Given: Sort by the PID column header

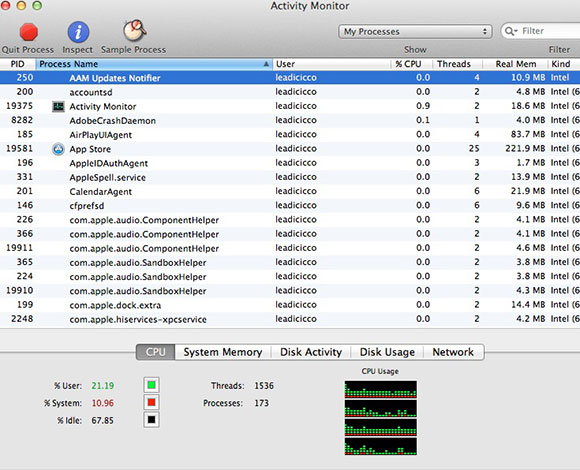Looking at the screenshot, I should (17, 64).
